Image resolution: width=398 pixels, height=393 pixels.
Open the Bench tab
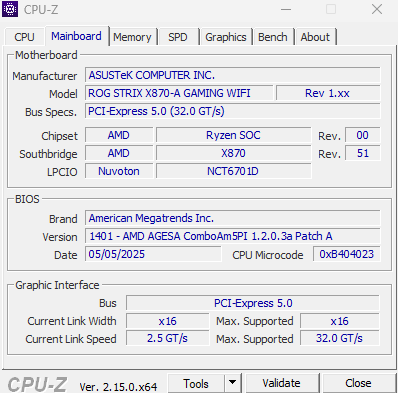[273, 37]
